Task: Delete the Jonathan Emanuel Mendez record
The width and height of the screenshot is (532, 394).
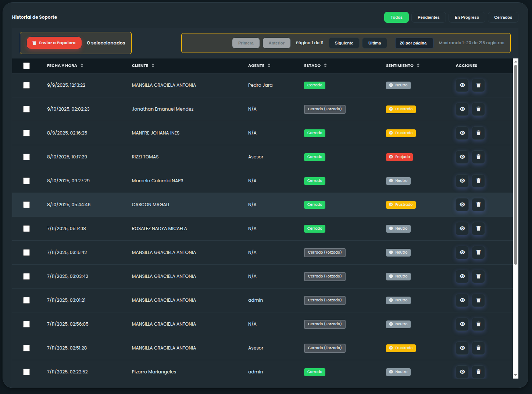Action: (478, 109)
